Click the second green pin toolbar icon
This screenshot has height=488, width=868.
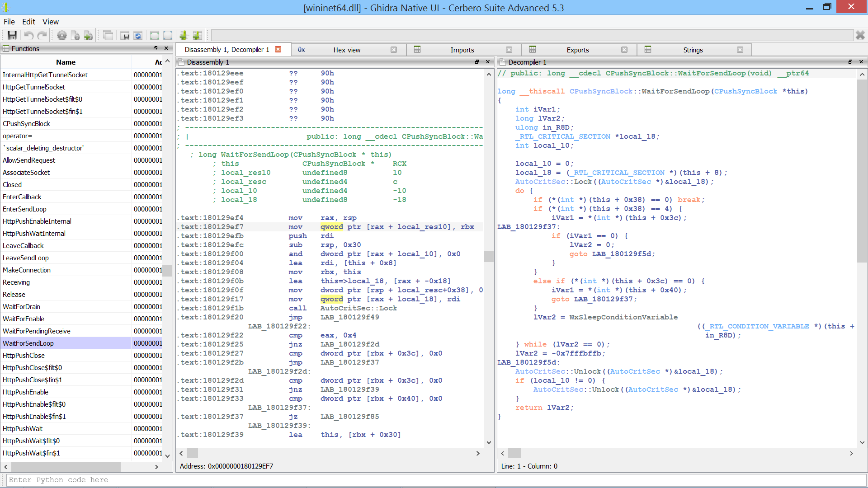(x=197, y=35)
